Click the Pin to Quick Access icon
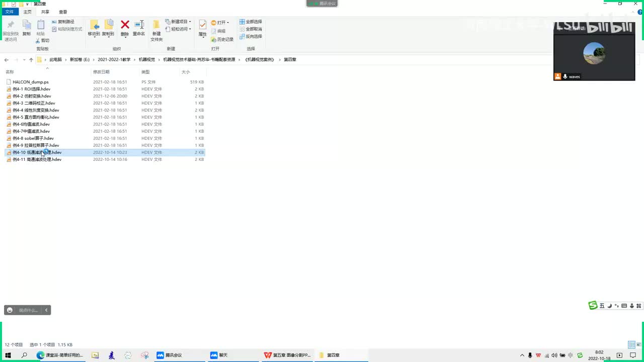The image size is (644, 362). click(x=10, y=25)
